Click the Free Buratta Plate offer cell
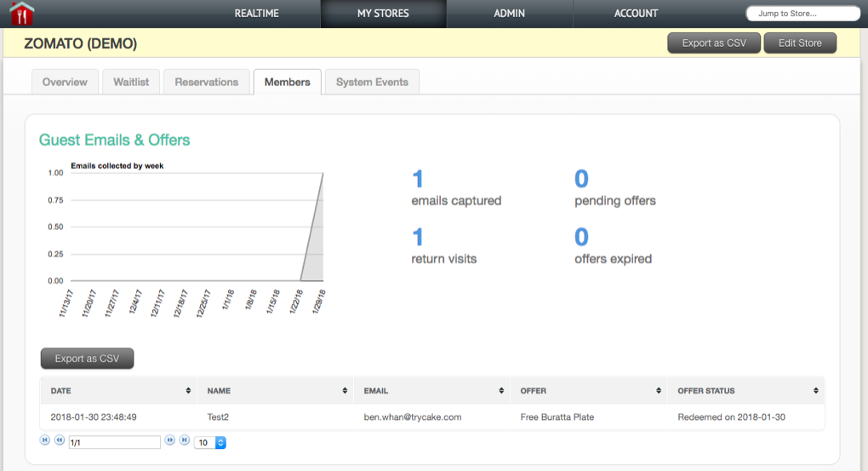Image resolution: width=868 pixels, height=471 pixels. tap(557, 416)
